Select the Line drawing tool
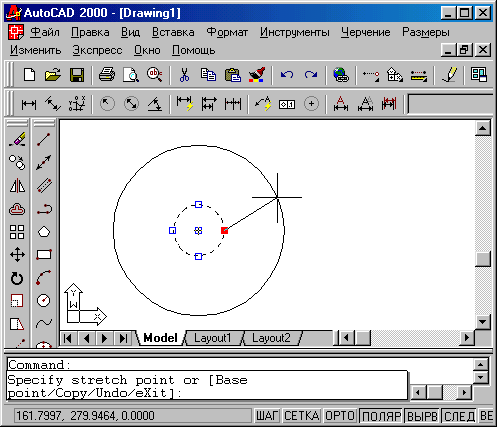The height and width of the screenshot is (427, 497). pos(44,140)
